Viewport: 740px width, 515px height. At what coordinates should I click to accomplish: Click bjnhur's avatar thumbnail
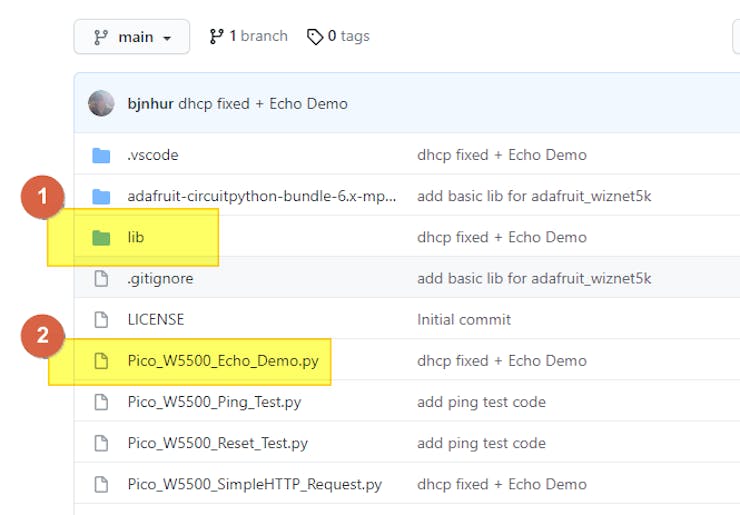click(x=101, y=103)
